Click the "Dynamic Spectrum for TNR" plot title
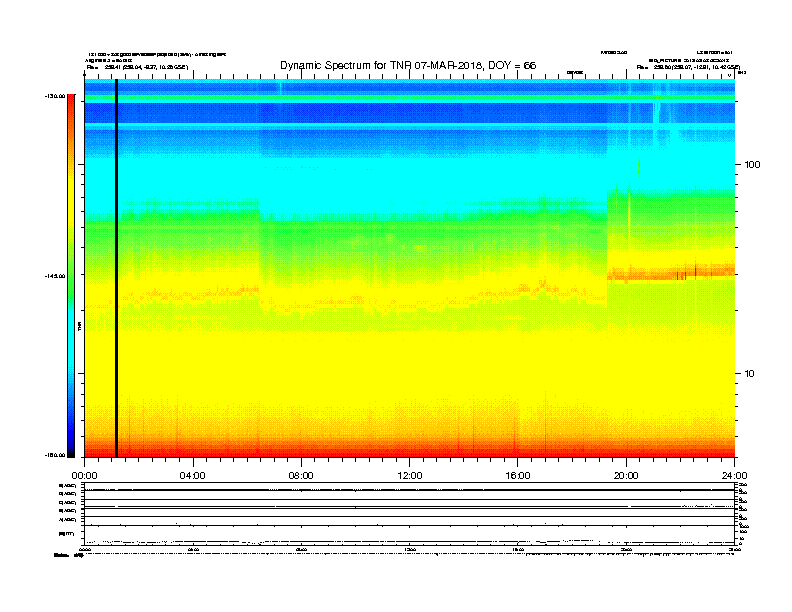The width and height of the screenshot is (792, 612). pos(408,66)
